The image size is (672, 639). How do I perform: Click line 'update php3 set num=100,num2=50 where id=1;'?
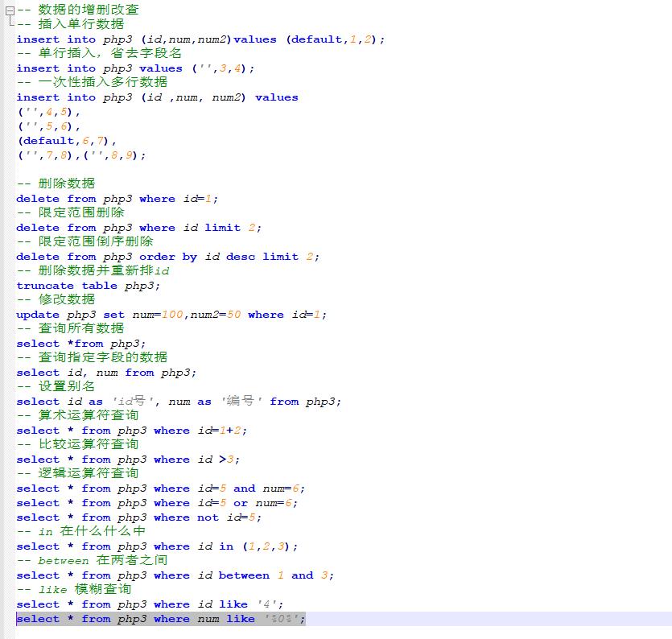click(x=171, y=315)
